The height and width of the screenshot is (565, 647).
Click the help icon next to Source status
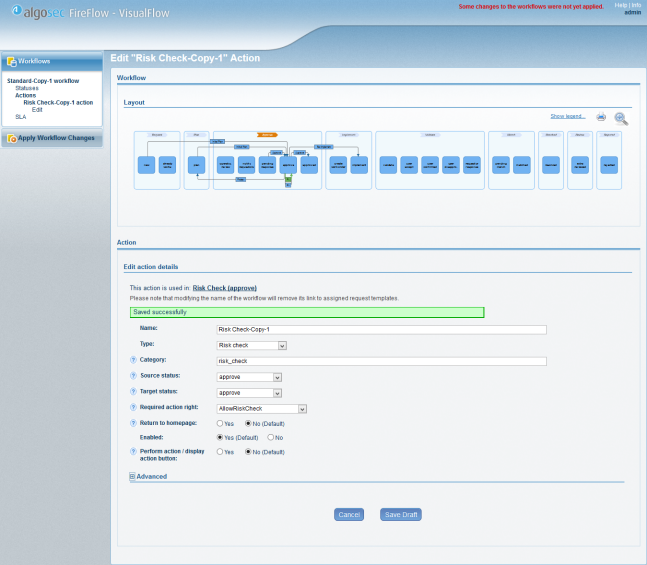pyautogui.click(x=133, y=377)
